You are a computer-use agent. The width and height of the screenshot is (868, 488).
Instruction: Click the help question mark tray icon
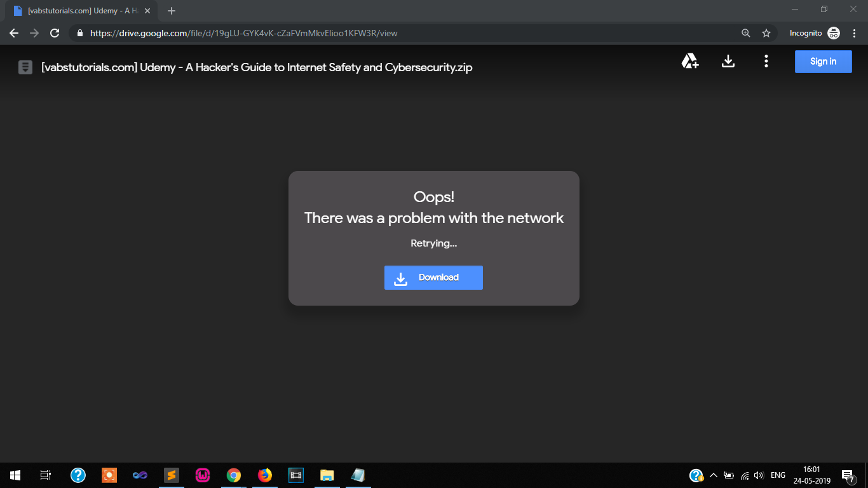696,475
